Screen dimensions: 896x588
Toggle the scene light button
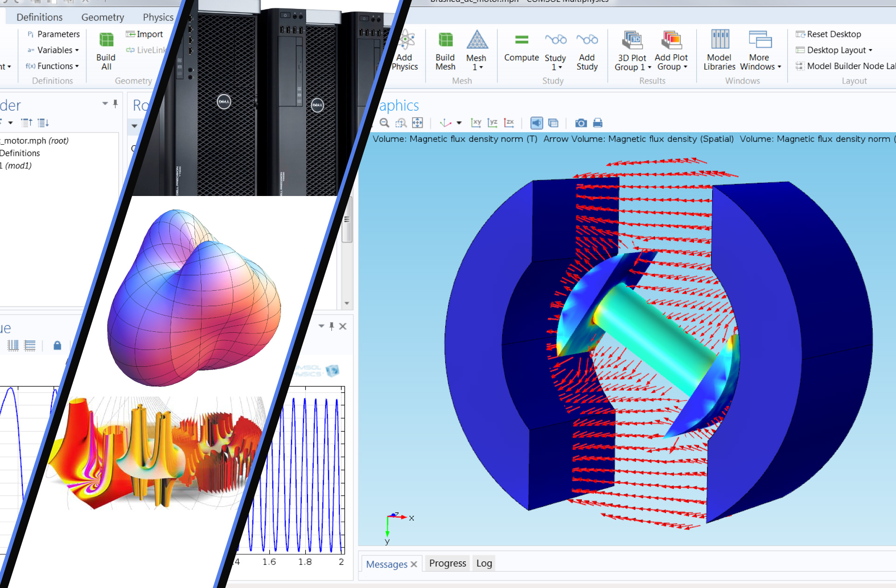click(x=537, y=123)
